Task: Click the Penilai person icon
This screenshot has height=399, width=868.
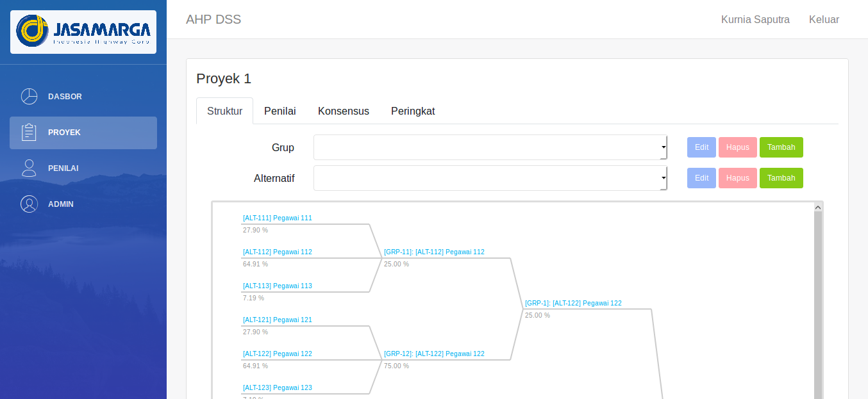Action: click(29, 168)
